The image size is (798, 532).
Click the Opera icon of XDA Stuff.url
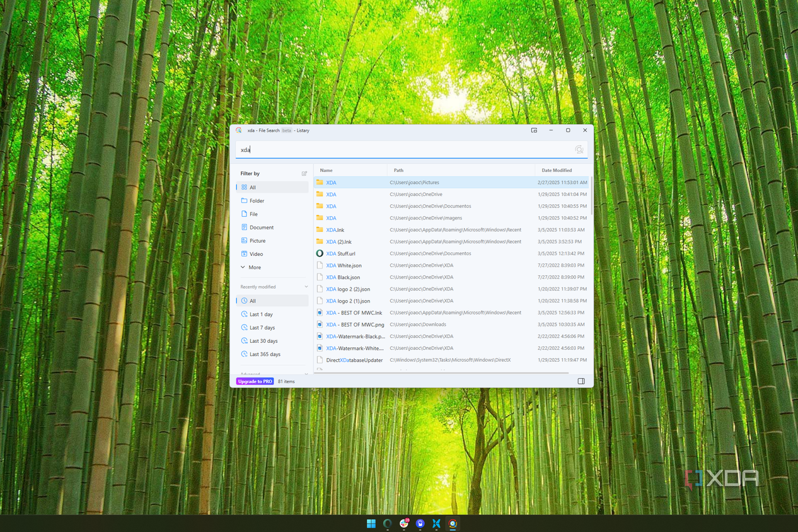tap(320, 253)
